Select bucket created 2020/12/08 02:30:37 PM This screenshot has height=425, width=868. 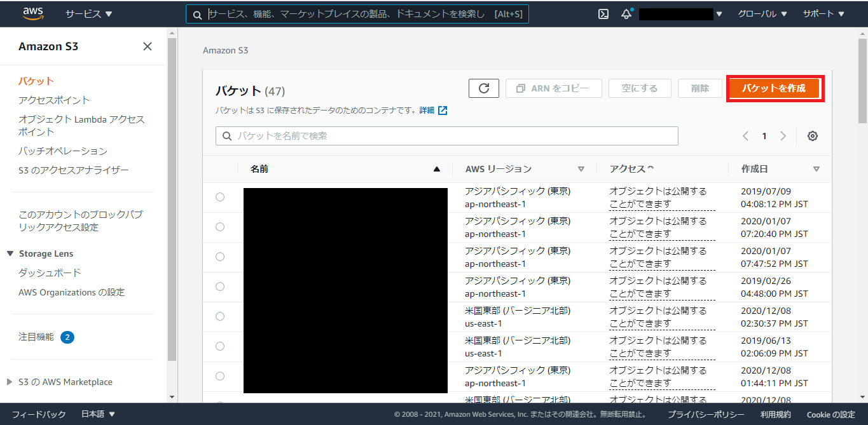click(x=220, y=316)
